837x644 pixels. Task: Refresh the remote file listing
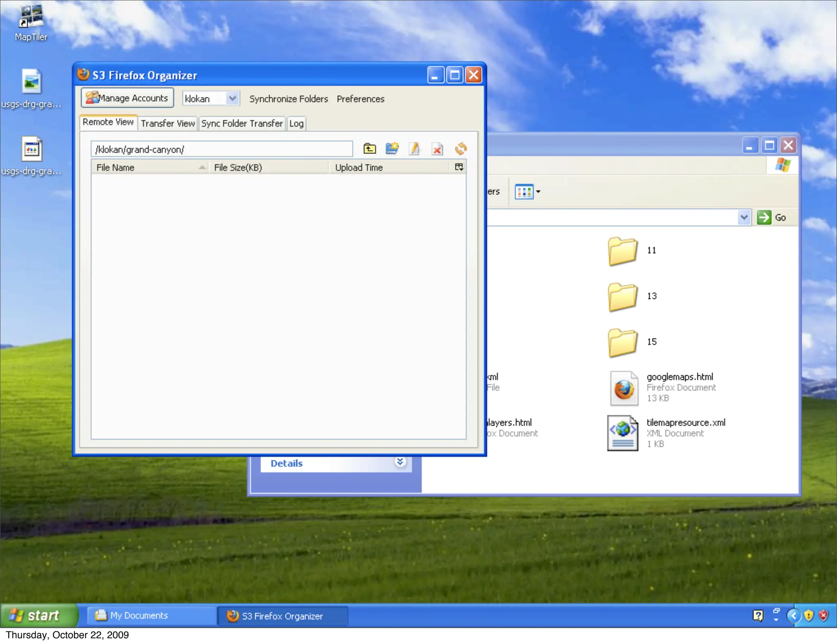[x=461, y=149]
